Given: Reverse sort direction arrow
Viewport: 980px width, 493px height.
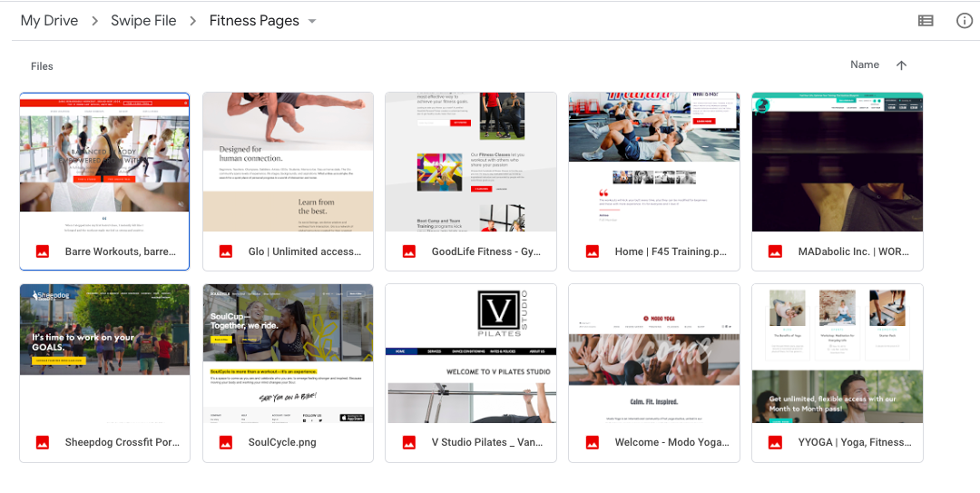Looking at the screenshot, I should pos(901,65).
